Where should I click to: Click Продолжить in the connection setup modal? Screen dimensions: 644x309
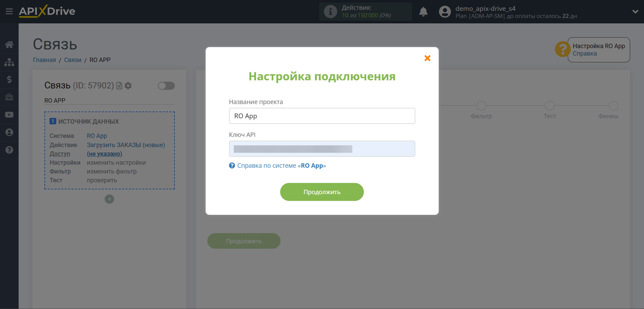click(x=321, y=192)
